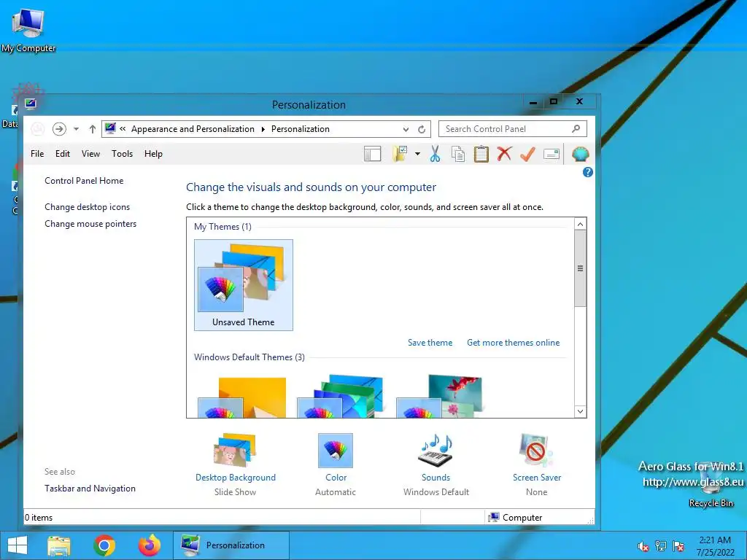The width and height of the screenshot is (747, 560).
Task: Open the File menu
Action: click(x=37, y=154)
